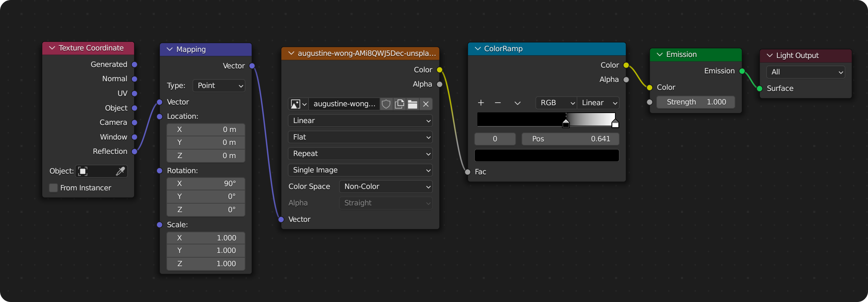Open the Color Space Non-Color dropdown
The width and height of the screenshot is (868, 302).
[386, 186]
